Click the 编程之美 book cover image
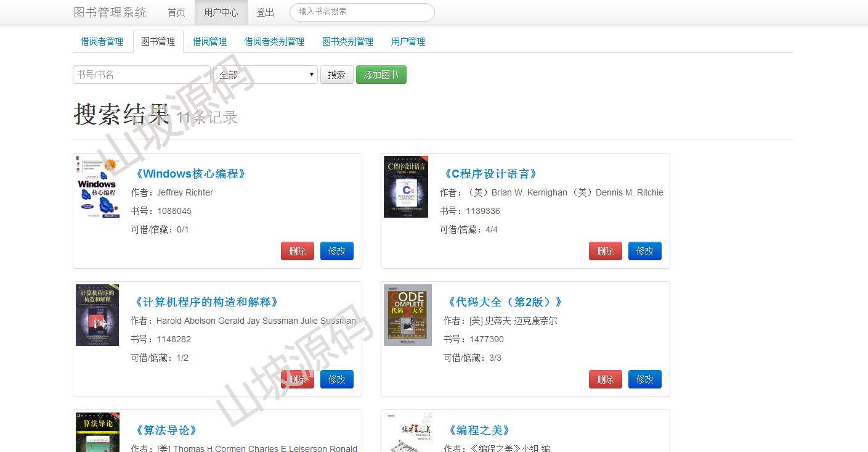Screen dimensions: 868x452 coord(408,432)
